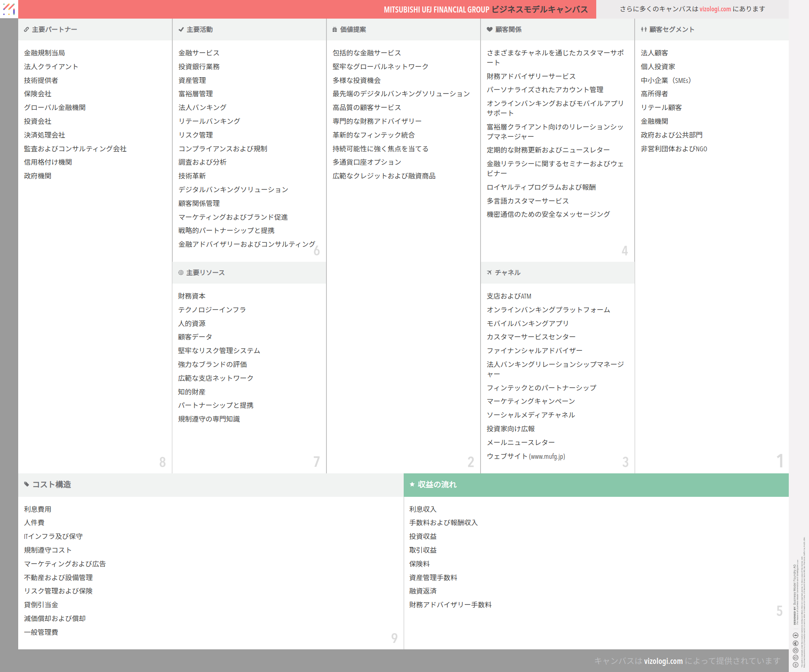Click the green 収益の流れ header bar
Screen dimensions: 809x672
pos(596,485)
